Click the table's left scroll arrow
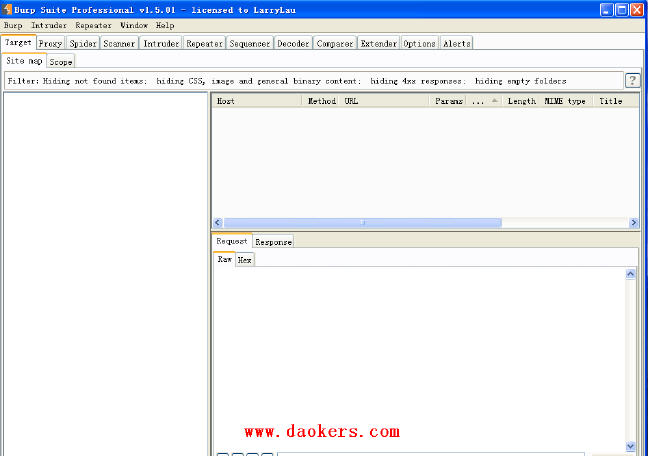This screenshot has width=648, height=456. pos(218,223)
